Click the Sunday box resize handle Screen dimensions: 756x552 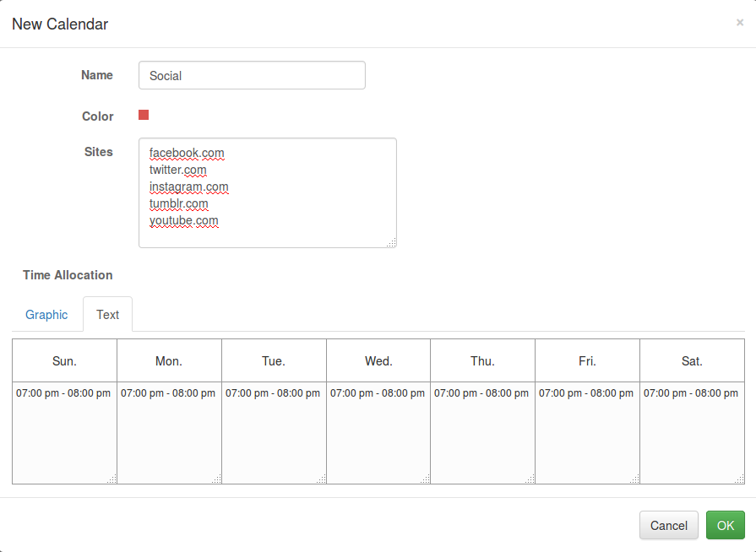[112, 479]
